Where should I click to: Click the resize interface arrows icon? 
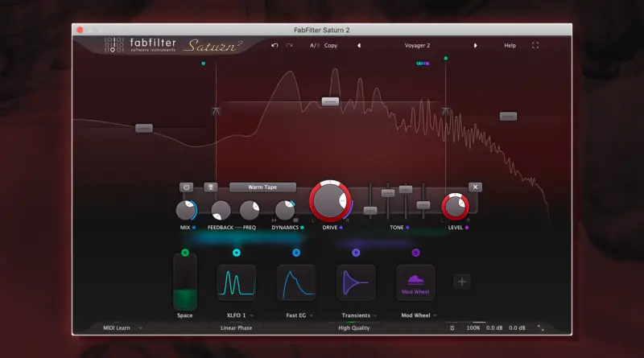540,328
